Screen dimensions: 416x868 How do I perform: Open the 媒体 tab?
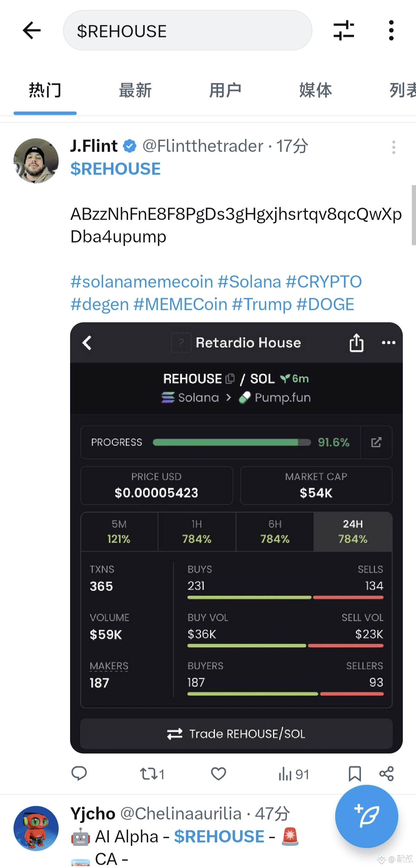click(x=315, y=91)
